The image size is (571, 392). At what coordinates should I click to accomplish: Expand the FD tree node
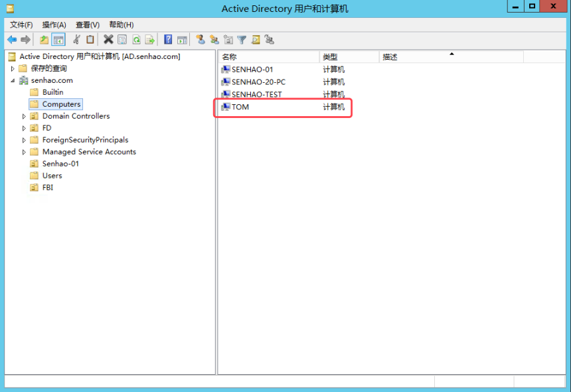point(24,129)
